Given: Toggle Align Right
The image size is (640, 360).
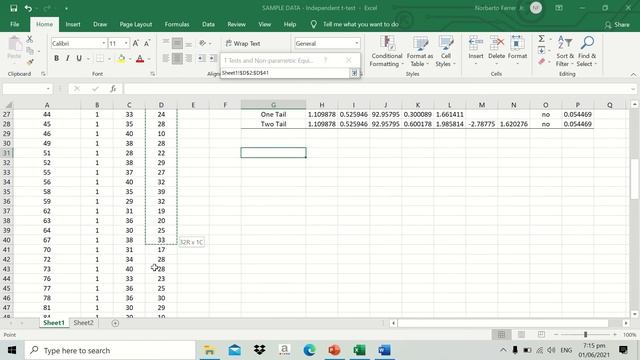Looking at the screenshot, I should pos(189,58).
